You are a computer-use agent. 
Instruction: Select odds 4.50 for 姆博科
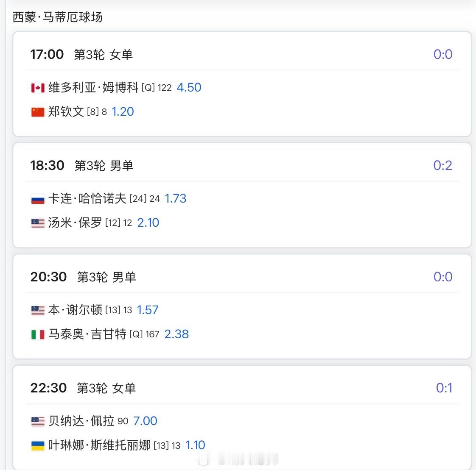coord(189,87)
